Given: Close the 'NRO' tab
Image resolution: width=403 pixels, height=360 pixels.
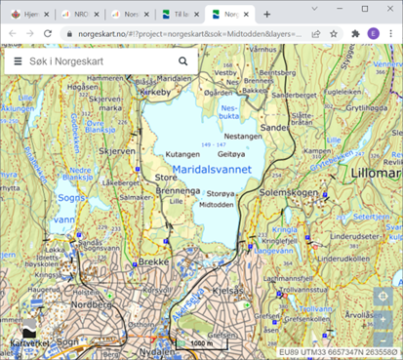Looking at the screenshot, I should (x=96, y=14).
